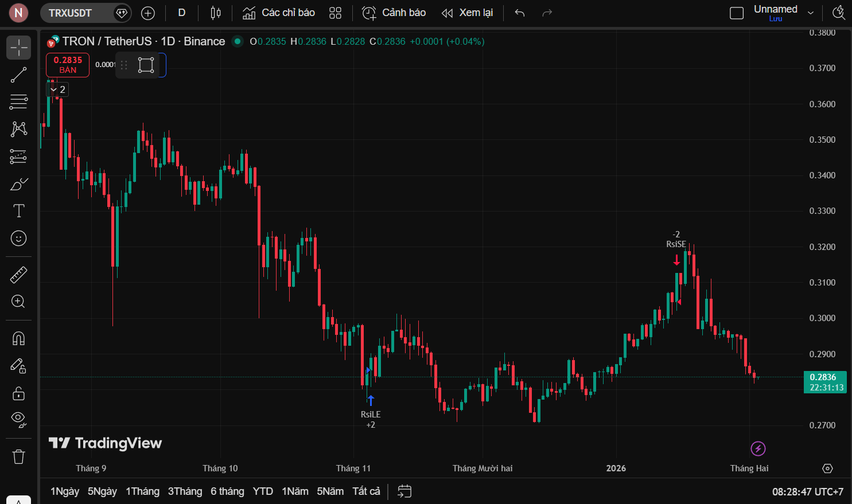This screenshot has height=504, width=852.
Task: Select the trend line drawing tool
Action: (18, 75)
